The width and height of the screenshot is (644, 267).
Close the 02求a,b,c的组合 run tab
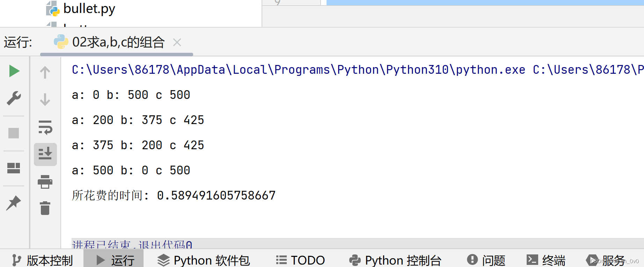(177, 43)
